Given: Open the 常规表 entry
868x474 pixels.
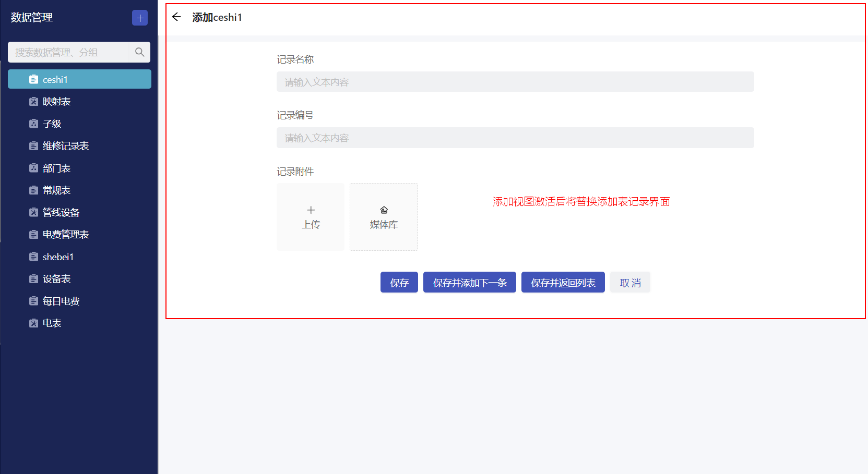Looking at the screenshot, I should click(x=79, y=190).
